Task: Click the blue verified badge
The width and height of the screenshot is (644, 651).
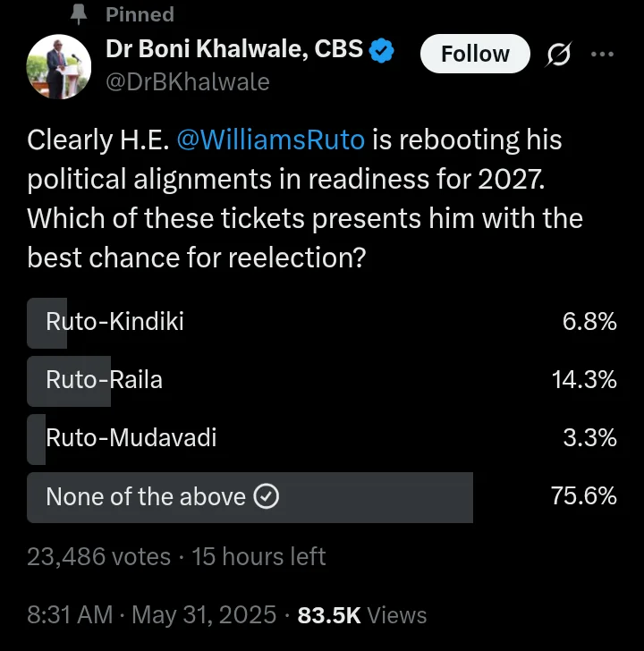Action: coord(382,50)
